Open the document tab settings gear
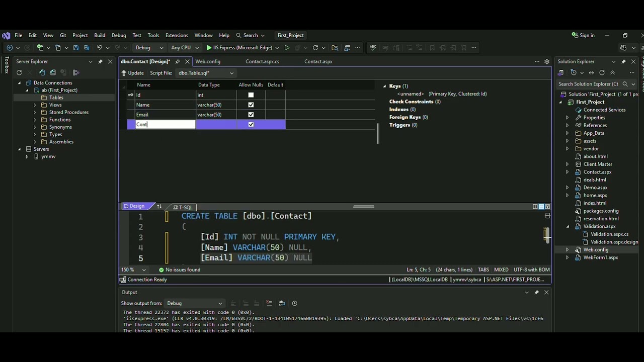This screenshot has height=362, width=644. pos(547,61)
